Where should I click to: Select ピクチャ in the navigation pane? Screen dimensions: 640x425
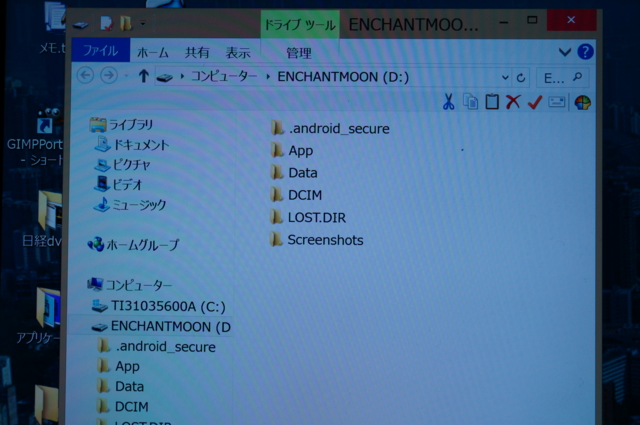point(122,165)
